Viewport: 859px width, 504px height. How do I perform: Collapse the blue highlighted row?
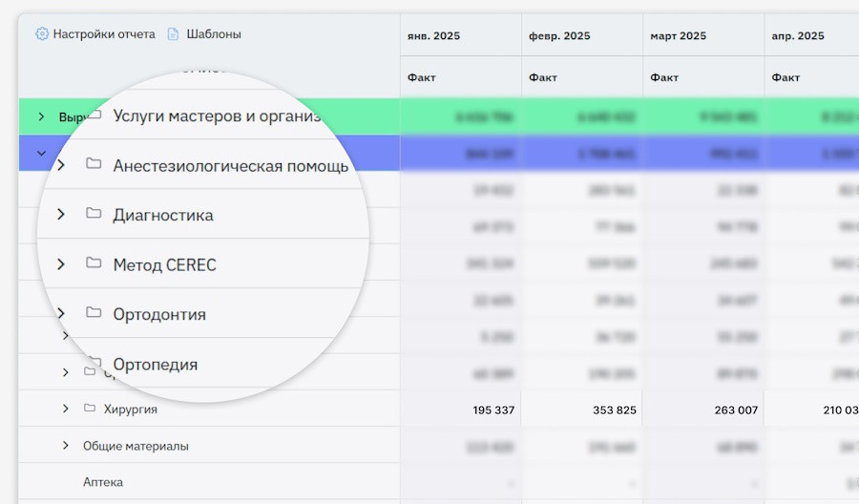pyautogui.click(x=41, y=153)
